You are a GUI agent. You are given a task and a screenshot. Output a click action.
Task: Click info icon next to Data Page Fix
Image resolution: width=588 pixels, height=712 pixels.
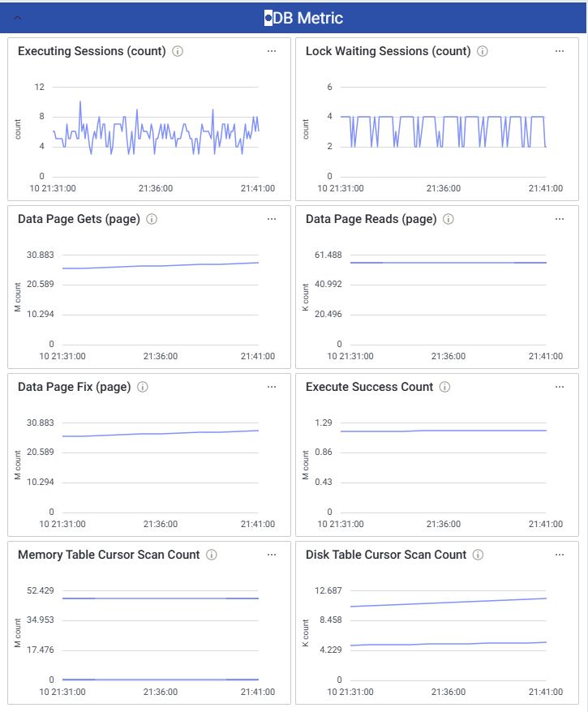pyautogui.click(x=143, y=387)
